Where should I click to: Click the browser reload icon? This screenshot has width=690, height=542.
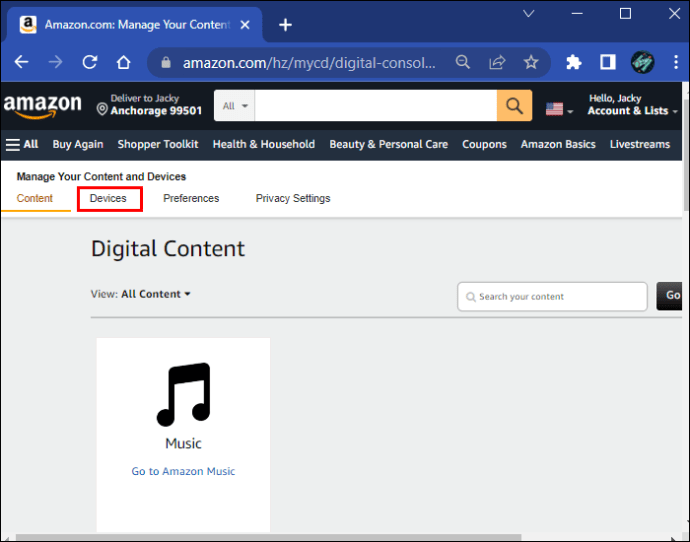click(90, 62)
